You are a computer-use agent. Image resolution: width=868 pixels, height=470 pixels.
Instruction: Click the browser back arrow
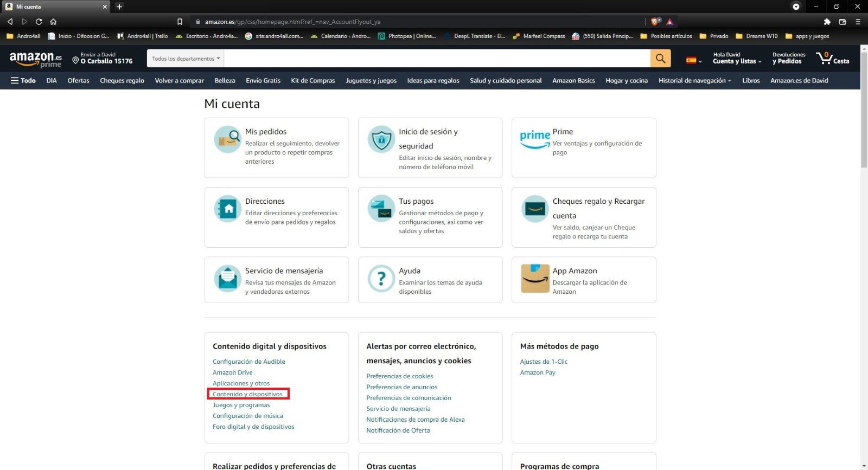point(10,22)
